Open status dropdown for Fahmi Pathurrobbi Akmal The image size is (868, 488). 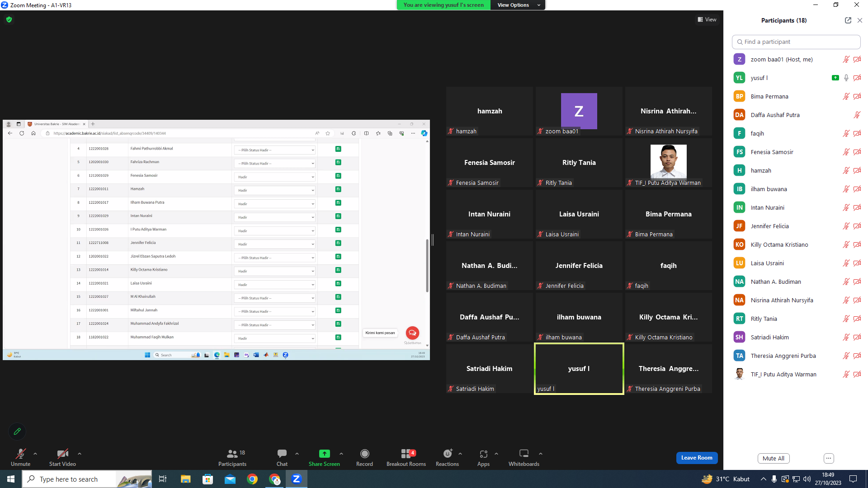pyautogui.click(x=275, y=150)
